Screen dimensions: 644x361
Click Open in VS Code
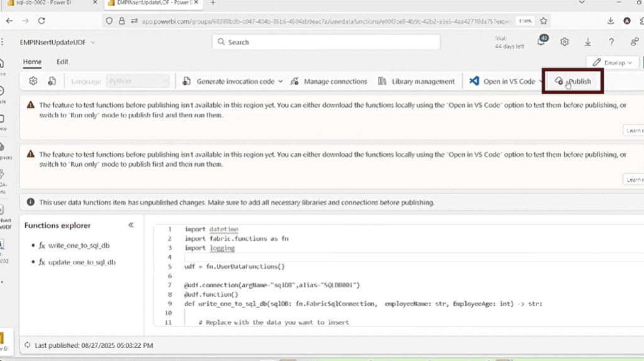(x=502, y=81)
